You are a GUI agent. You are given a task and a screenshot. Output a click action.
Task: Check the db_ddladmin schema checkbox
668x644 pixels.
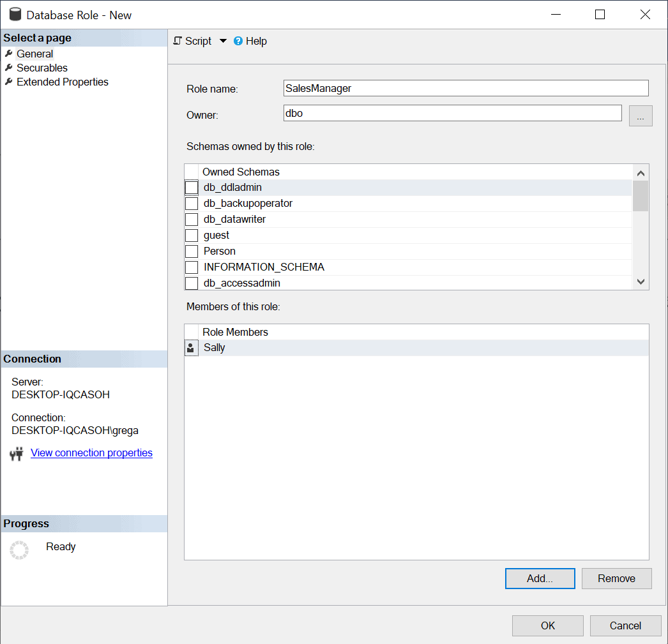192,188
